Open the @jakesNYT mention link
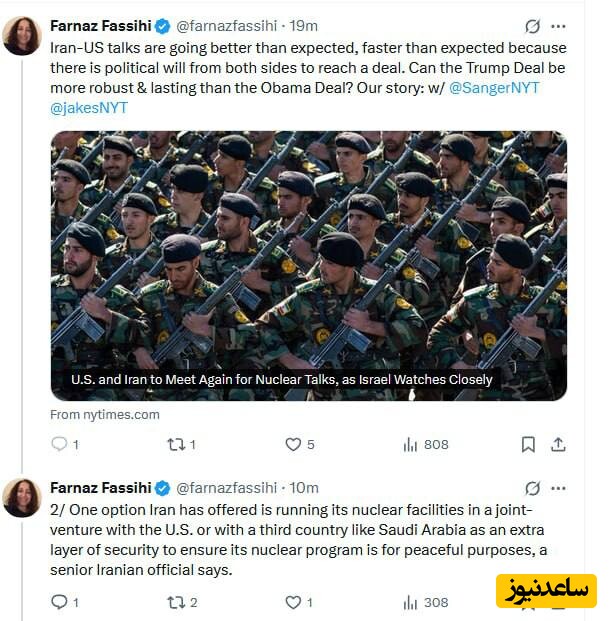Viewport: 610px width, 621px height. pos(89,108)
